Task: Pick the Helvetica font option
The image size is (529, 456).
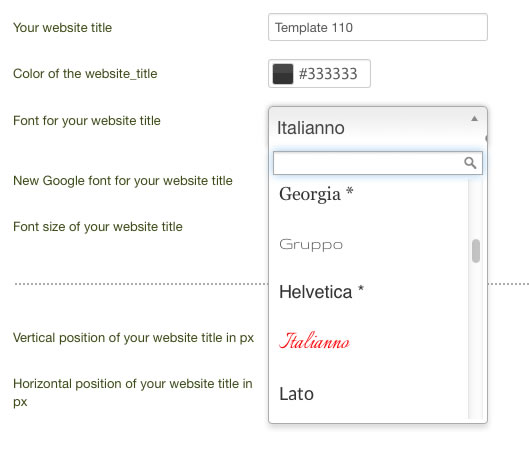Action: coord(369,292)
